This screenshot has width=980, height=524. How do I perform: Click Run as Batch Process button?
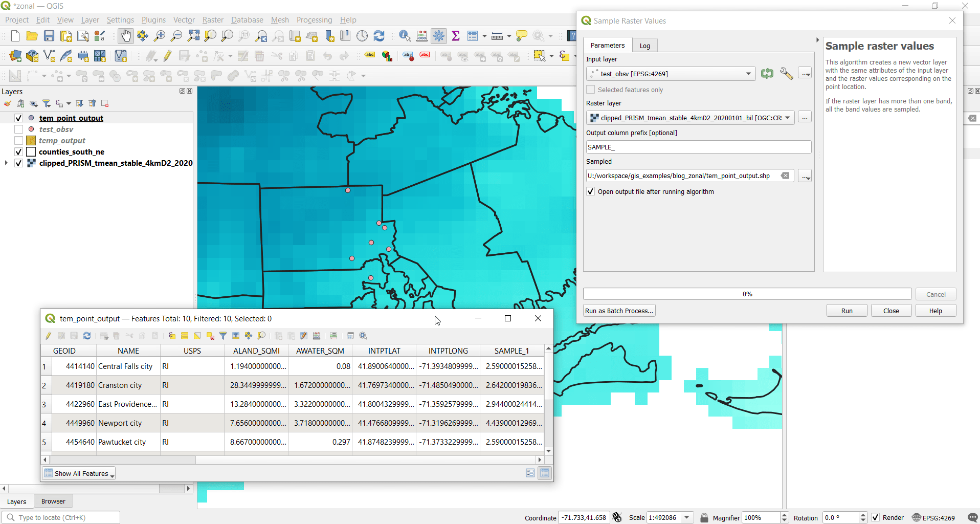(x=619, y=311)
